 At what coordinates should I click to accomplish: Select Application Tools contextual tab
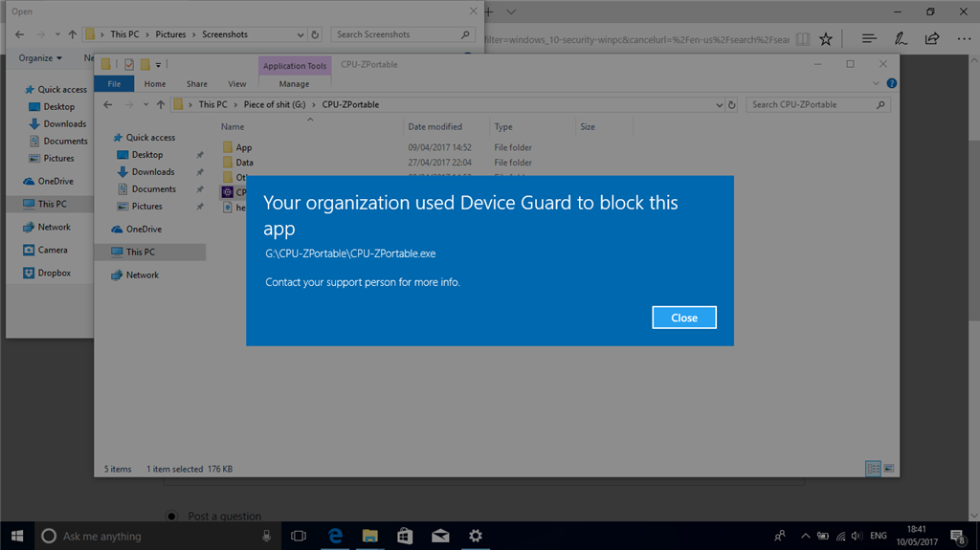click(295, 66)
